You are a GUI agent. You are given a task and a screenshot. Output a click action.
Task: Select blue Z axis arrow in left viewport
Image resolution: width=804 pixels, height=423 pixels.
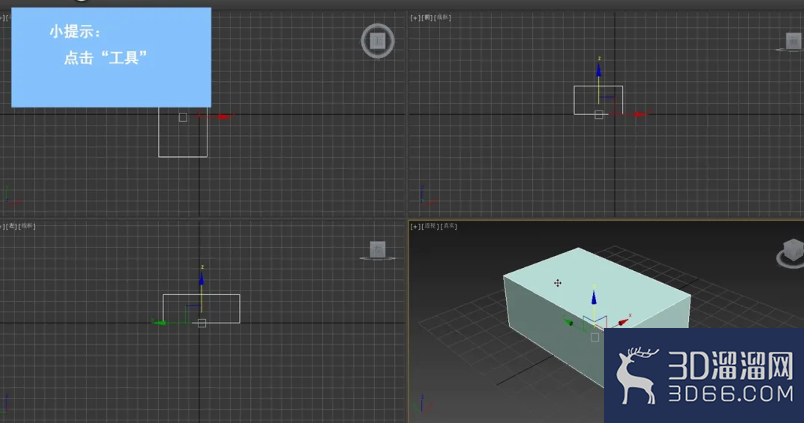coord(202,279)
